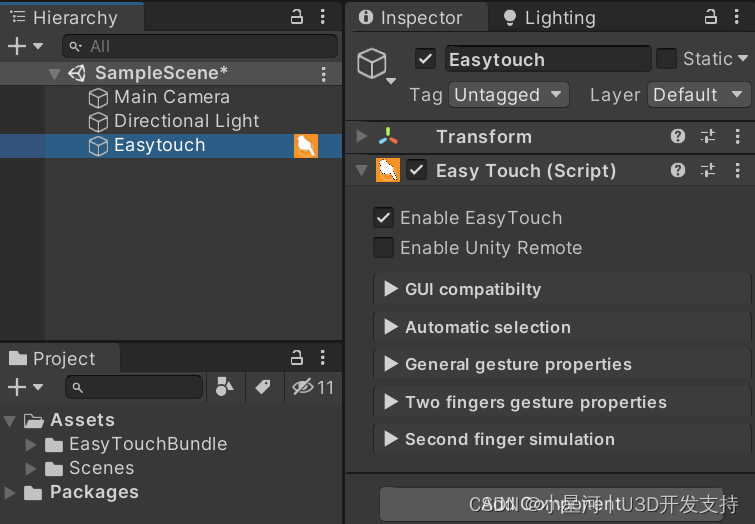Select Main Camera in the Hierarchy
Image resolution: width=755 pixels, height=524 pixels.
point(171,97)
